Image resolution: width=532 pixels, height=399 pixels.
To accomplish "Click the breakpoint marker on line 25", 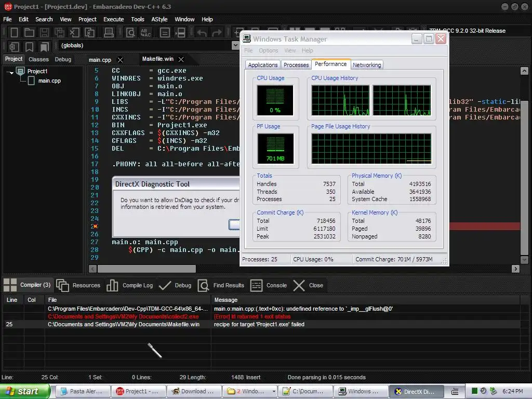I will tap(95, 227).
